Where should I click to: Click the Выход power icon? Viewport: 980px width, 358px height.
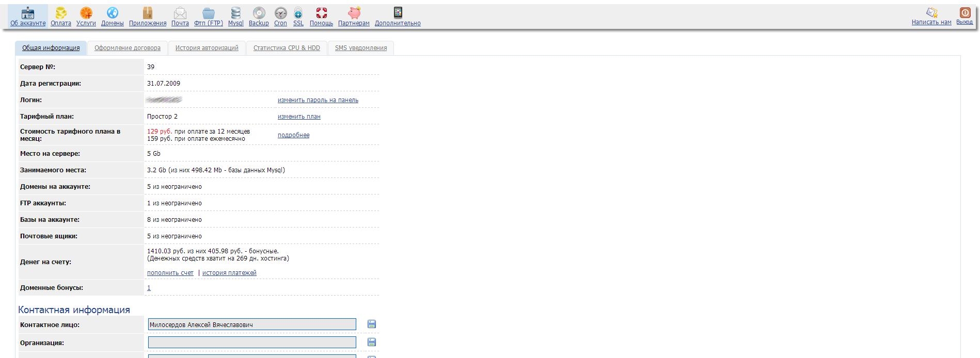965,12
